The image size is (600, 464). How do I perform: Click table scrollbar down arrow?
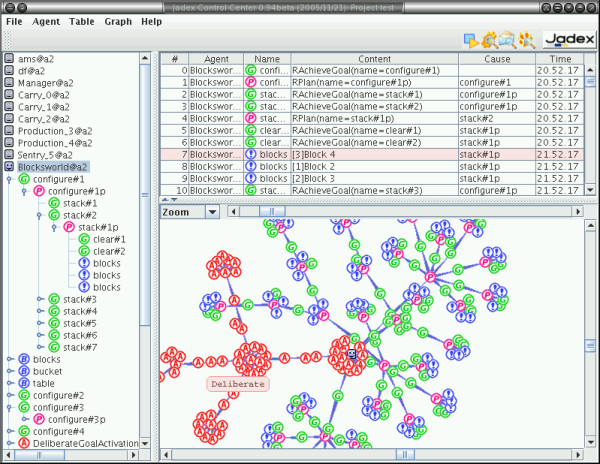tap(590, 189)
